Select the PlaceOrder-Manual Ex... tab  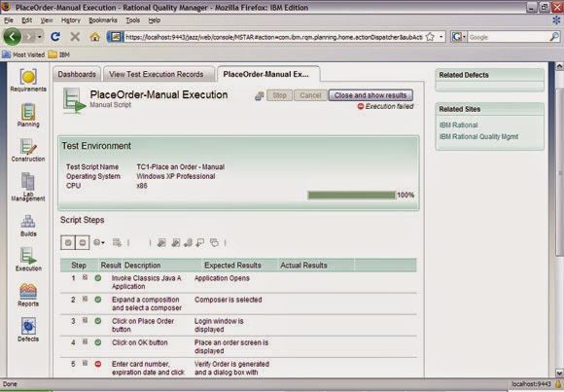tap(268, 74)
